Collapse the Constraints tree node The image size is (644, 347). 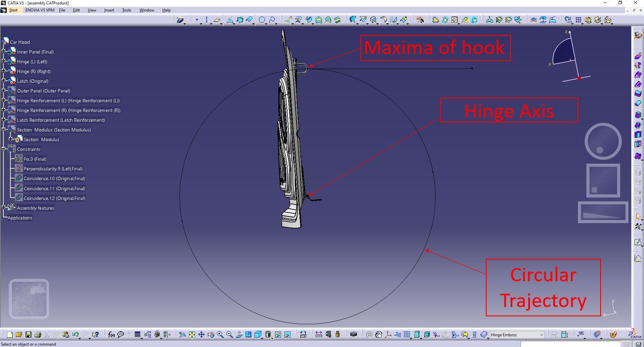[4, 149]
